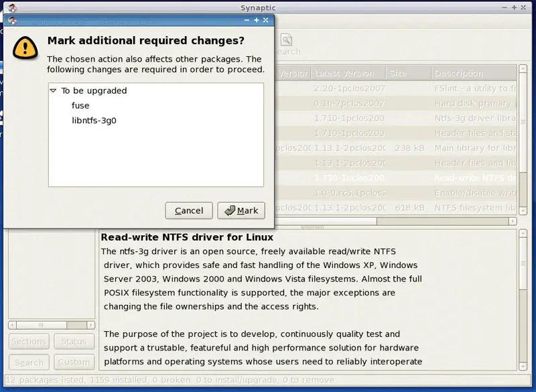Image resolution: width=536 pixels, height=392 pixels.
Task: Open the Custom filters view
Action: click(74, 363)
